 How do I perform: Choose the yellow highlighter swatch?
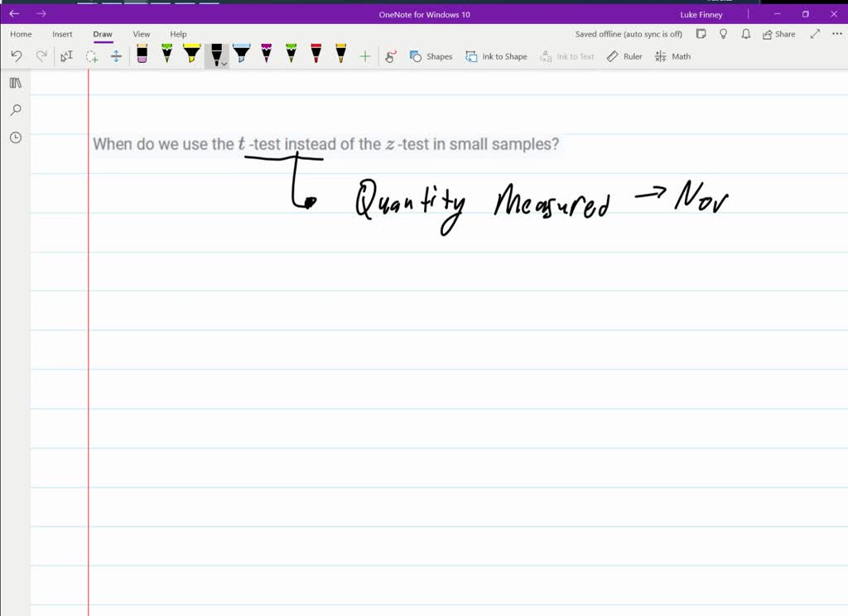pos(191,55)
